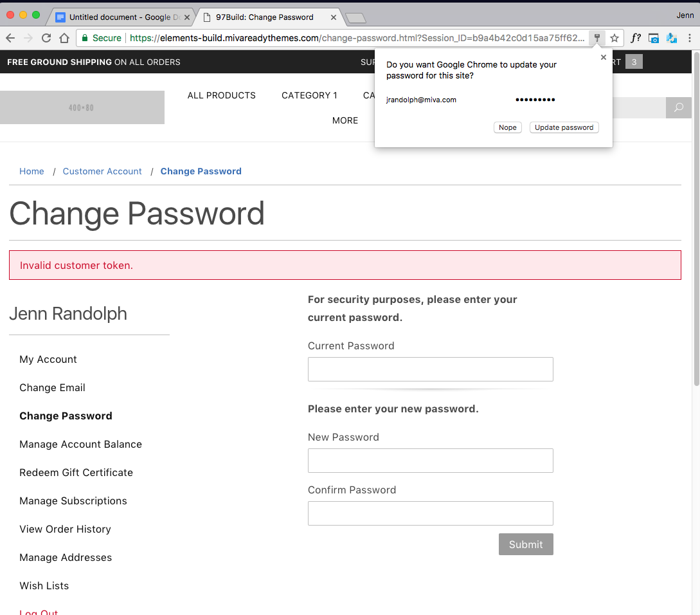The image size is (700, 615).
Task: Click the blue puzzle extension icon
Action: pos(672,38)
